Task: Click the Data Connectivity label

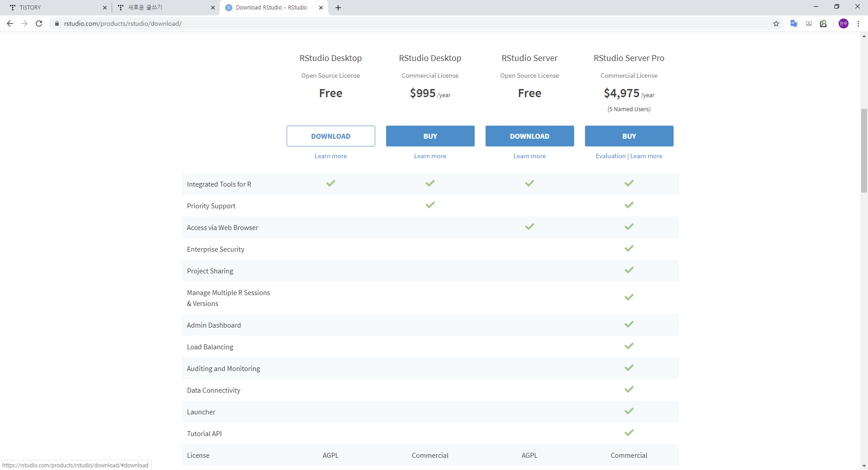Action: [214, 390]
